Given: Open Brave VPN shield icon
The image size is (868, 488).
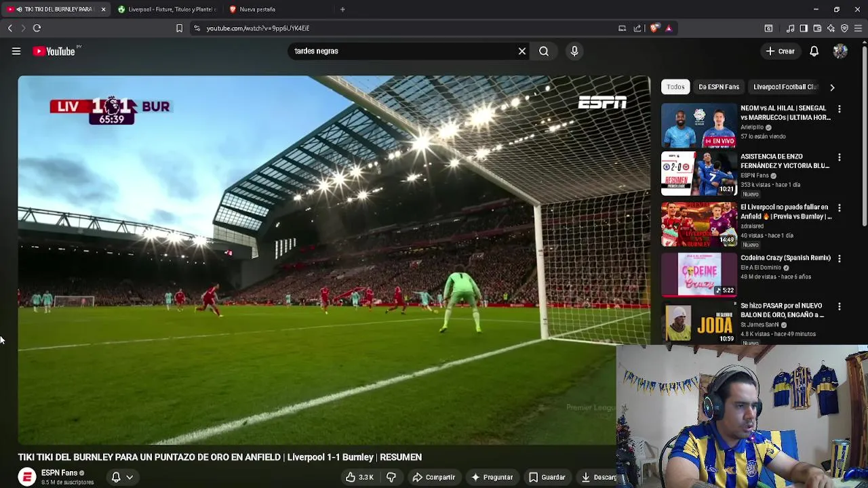Looking at the screenshot, I should click(844, 28).
